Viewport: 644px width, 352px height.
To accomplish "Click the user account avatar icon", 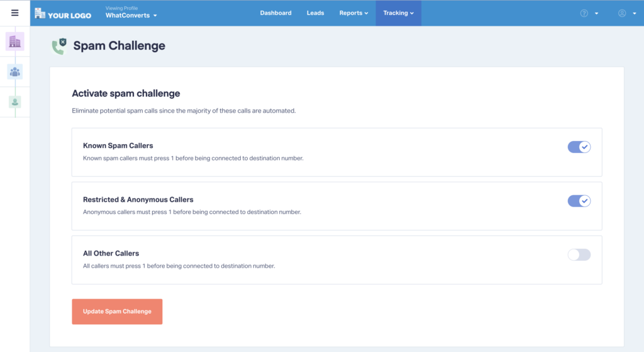I will 622,13.
